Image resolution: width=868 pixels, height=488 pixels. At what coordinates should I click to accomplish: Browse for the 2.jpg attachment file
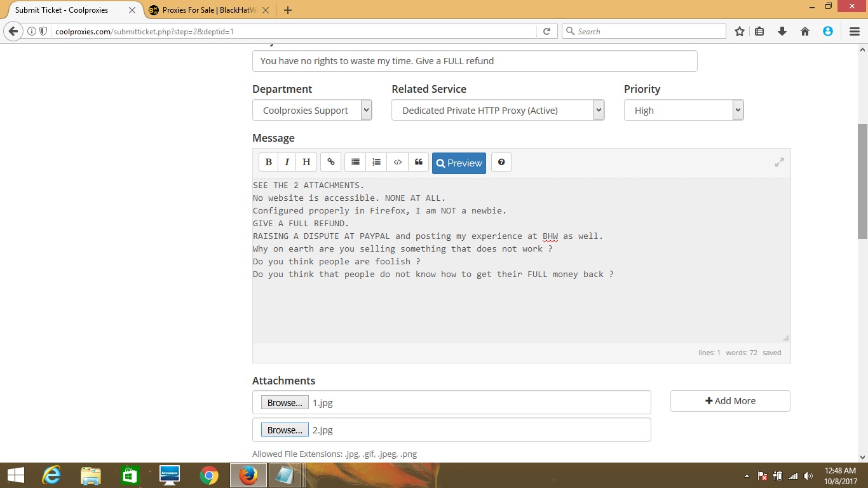285,430
